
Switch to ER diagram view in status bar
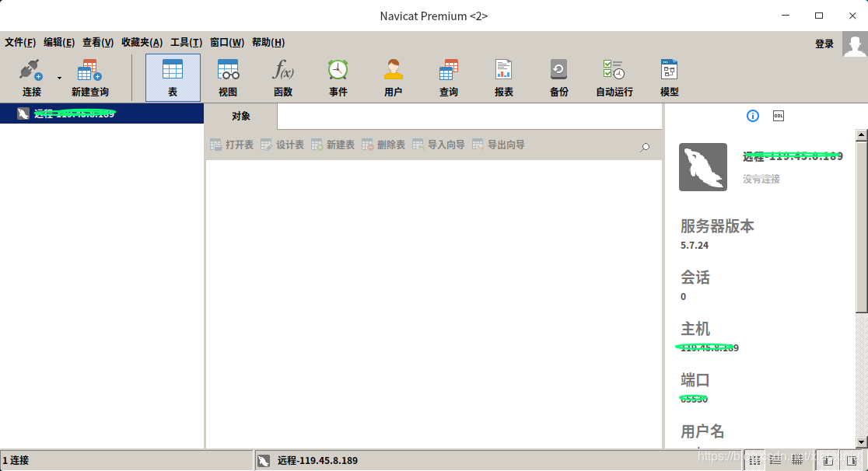click(x=797, y=460)
